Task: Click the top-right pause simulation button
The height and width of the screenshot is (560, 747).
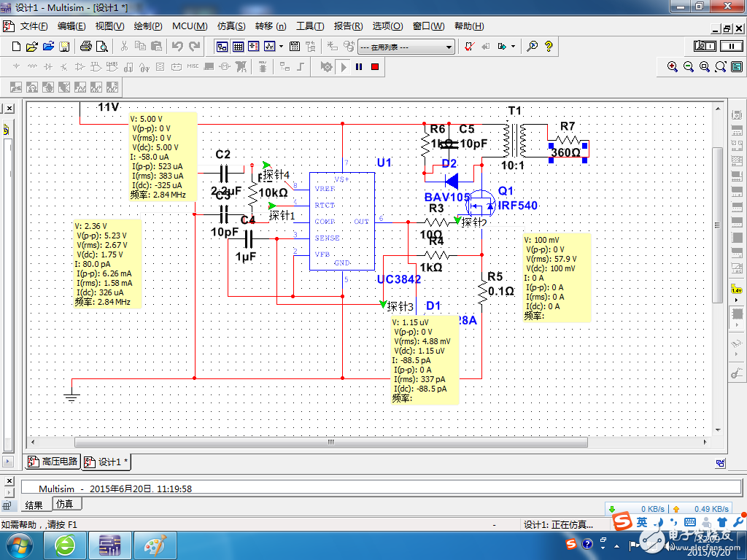Action: [x=731, y=46]
